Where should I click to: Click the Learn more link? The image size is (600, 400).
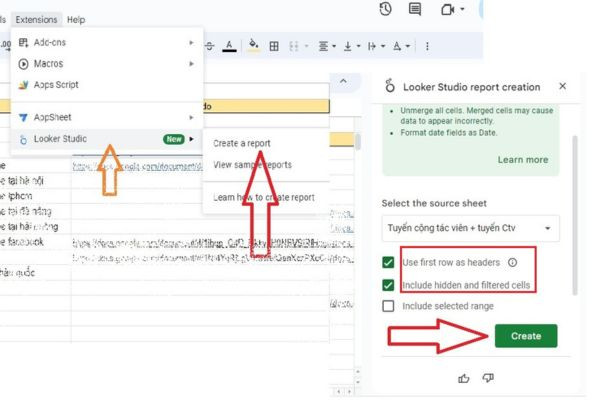(x=523, y=160)
